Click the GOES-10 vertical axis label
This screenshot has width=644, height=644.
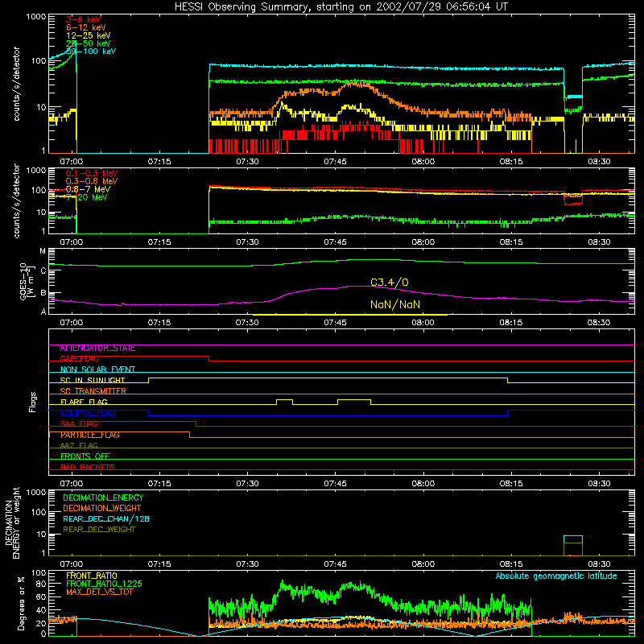coord(26,281)
